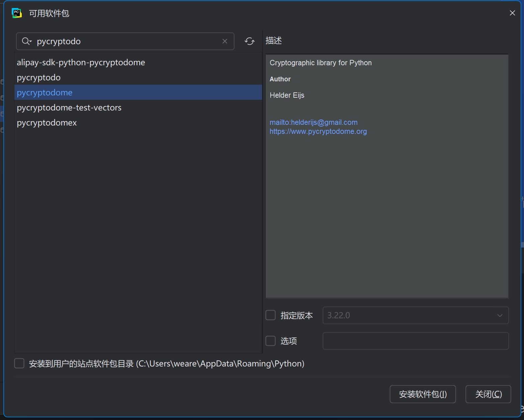Click the PyCharm logo icon
Viewport: 524px width, 420px height.
click(17, 13)
